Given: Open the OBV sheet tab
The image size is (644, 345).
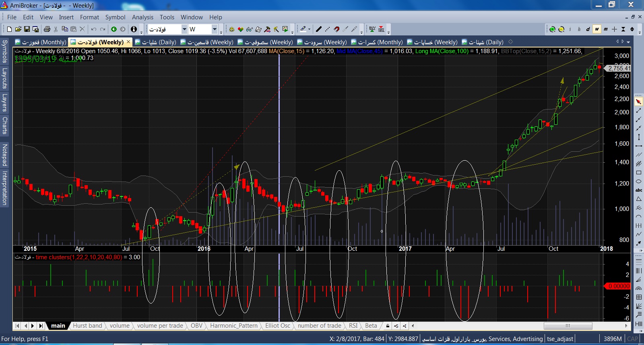Looking at the screenshot, I should (196, 326).
